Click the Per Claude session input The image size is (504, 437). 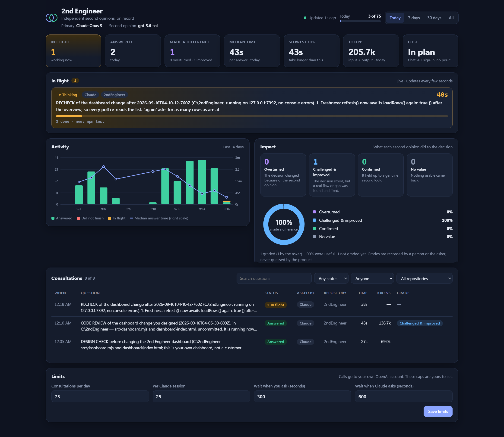pyautogui.click(x=201, y=396)
